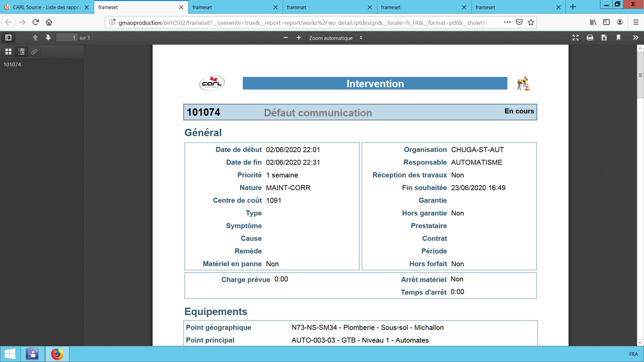This screenshot has height=362, width=644.
Task: Toggle the PDF viewer sidebar
Action: point(8,38)
